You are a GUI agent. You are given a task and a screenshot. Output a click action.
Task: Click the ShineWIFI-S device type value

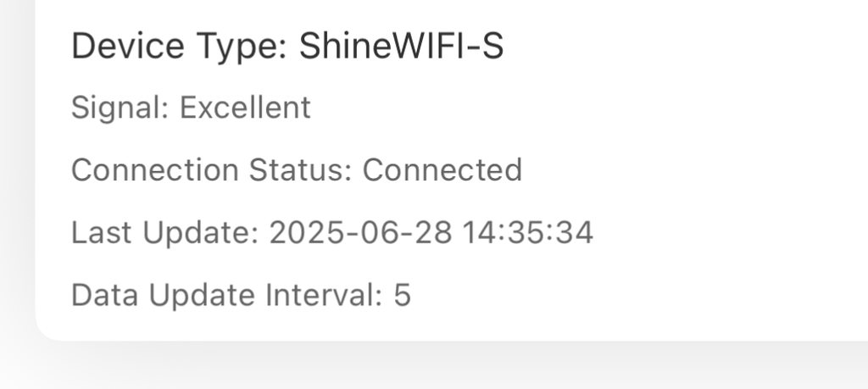coord(401,47)
